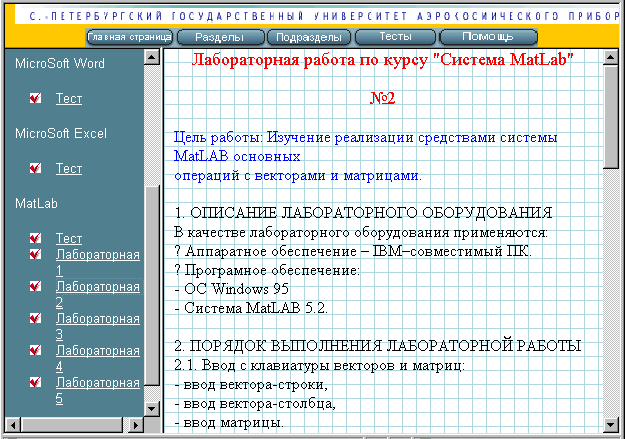This screenshot has width=625, height=439.
Task: Click the content pane vertical scrollbar thumb
Action: pos(611,117)
